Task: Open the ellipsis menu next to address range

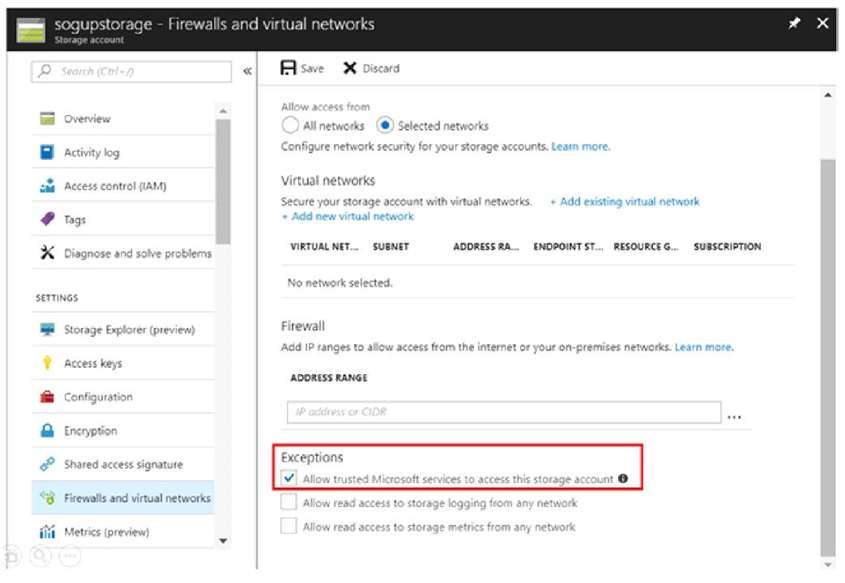Action: tap(734, 417)
